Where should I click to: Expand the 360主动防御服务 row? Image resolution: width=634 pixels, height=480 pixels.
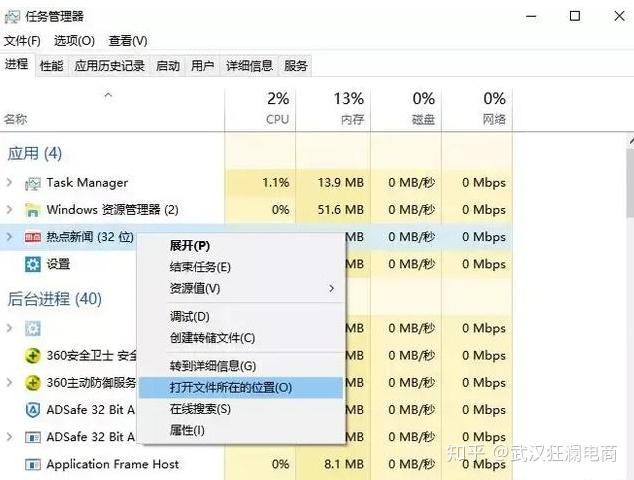point(9,383)
